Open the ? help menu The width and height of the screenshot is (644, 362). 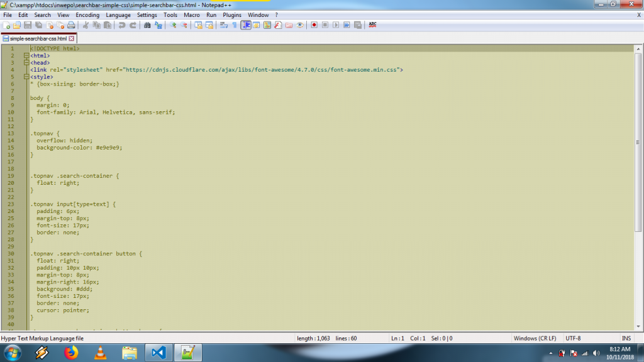click(277, 15)
